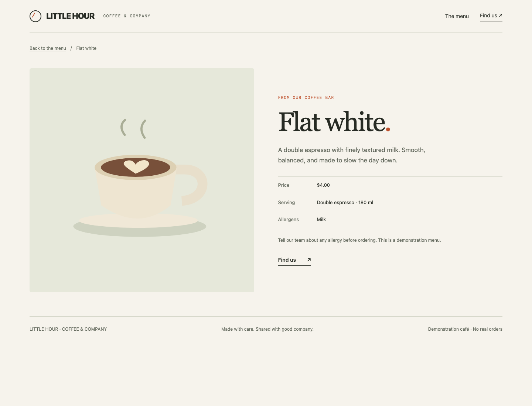The height and width of the screenshot is (406, 532).
Task: Click the Serving row label
Action: pyautogui.click(x=286, y=203)
